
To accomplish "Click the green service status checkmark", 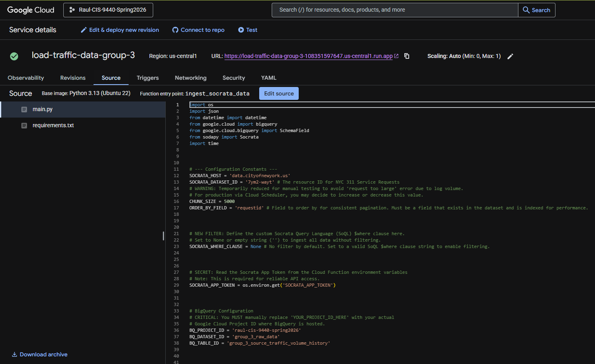I will click(14, 56).
